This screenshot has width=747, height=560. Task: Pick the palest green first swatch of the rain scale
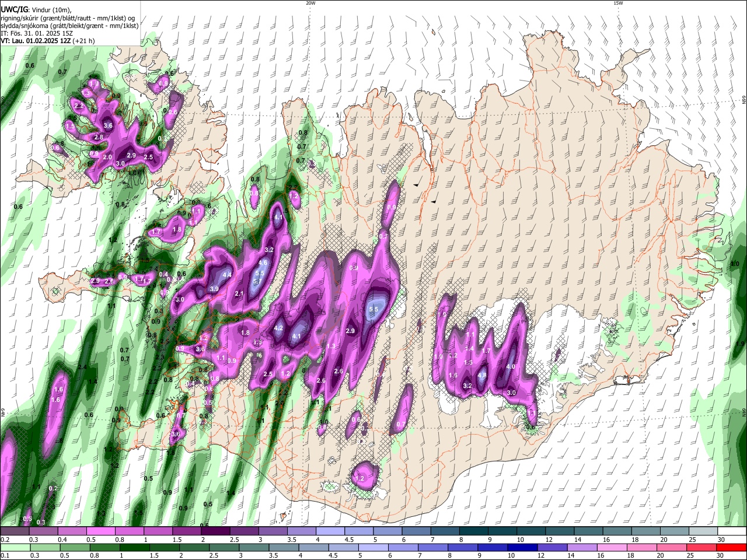coord(15,547)
